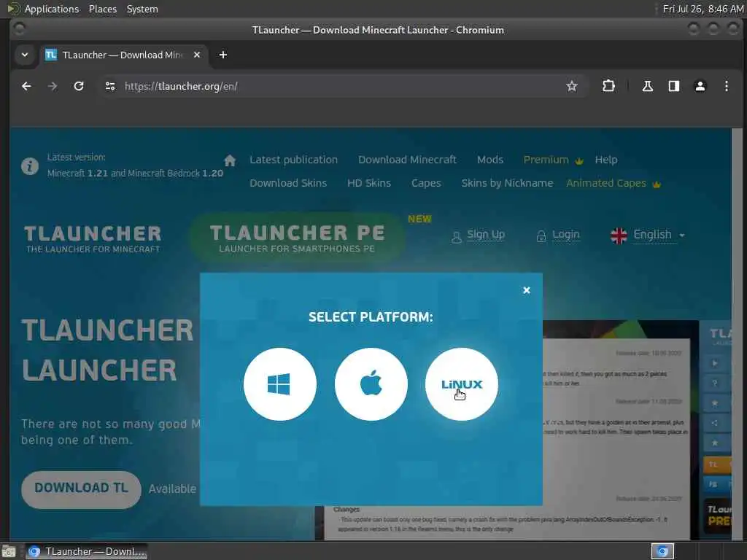Click the clock in top panel
747x560 pixels.
[x=703, y=9]
